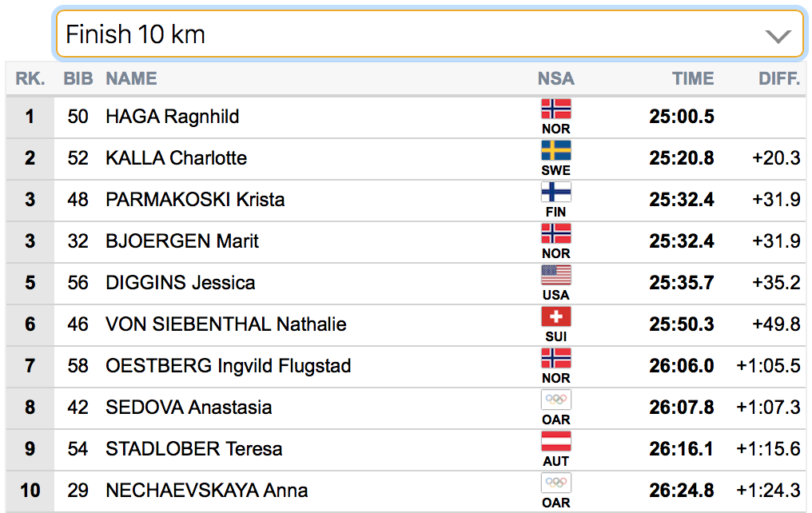Sort by the NAME column header
This screenshot has width=812, height=513.
[x=131, y=78]
